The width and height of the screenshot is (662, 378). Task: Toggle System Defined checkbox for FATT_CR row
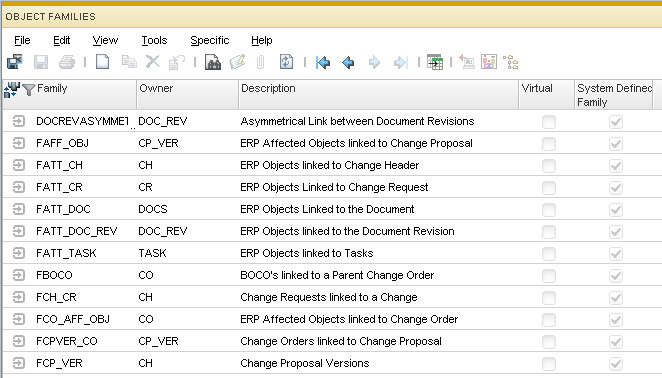[616, 188]
